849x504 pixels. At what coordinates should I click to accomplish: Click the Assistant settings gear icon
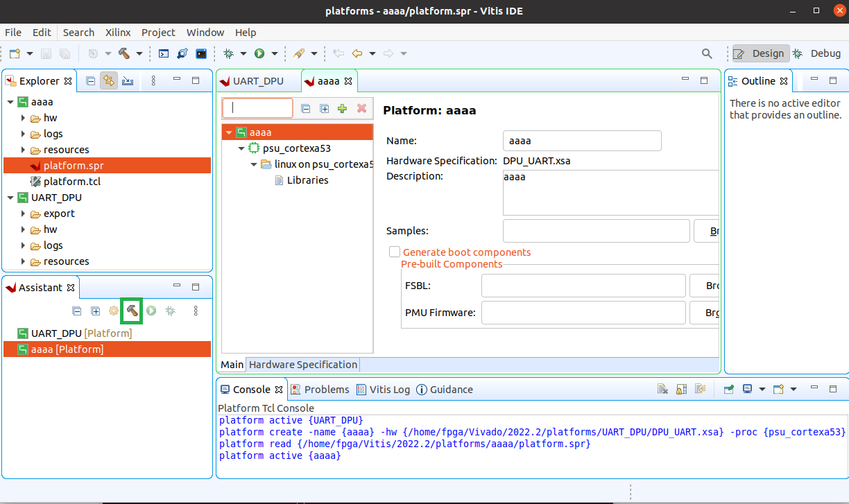coord(114,311)
